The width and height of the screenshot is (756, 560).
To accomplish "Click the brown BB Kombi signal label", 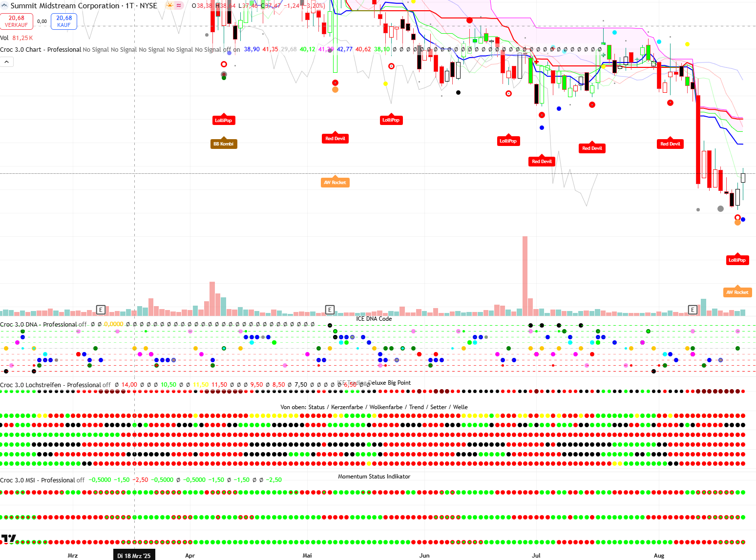I will tap(224, 144).
